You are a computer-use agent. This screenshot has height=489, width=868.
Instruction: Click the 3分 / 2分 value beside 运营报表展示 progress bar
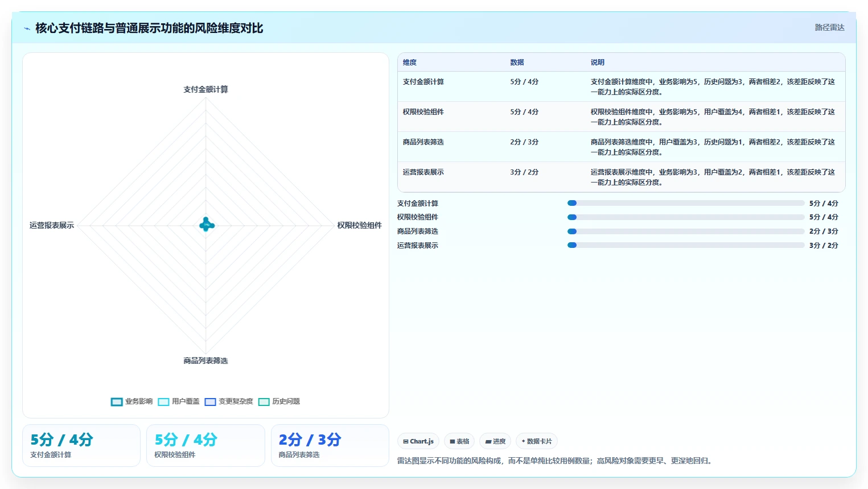(x=824, y=245)
